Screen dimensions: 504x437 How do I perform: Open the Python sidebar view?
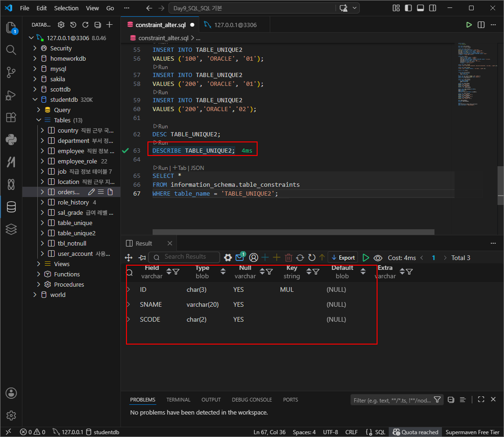11,140
